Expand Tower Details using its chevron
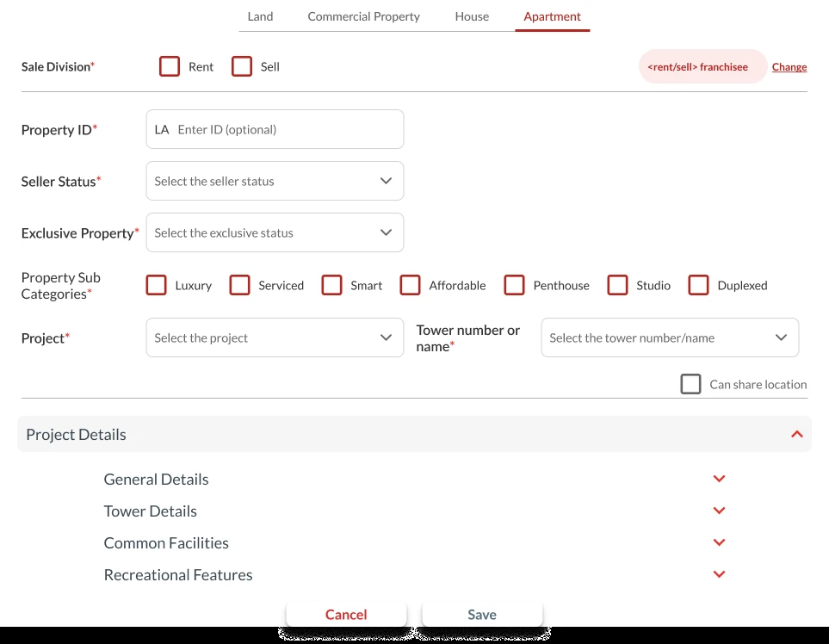 tap(719, 511)
